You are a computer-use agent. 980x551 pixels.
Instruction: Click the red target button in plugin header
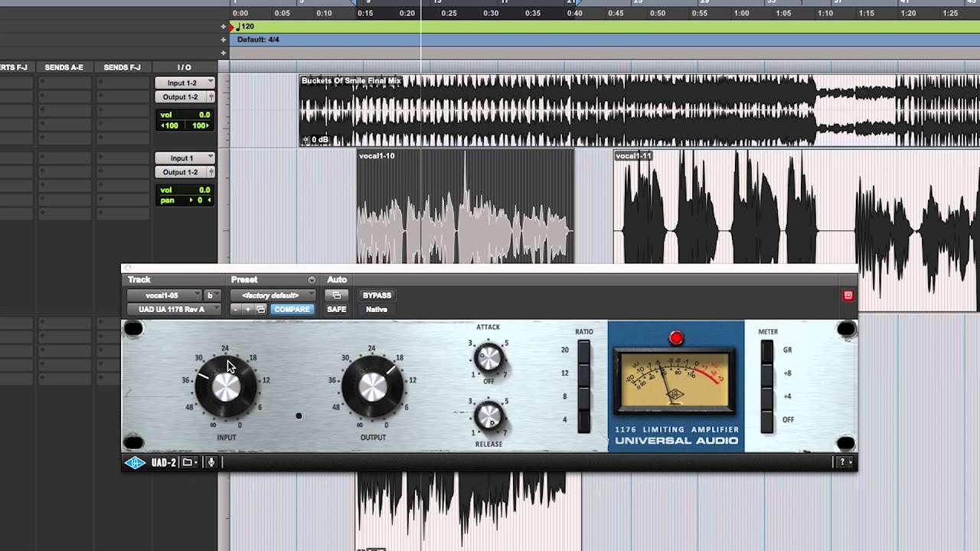[x=848, y=295]
